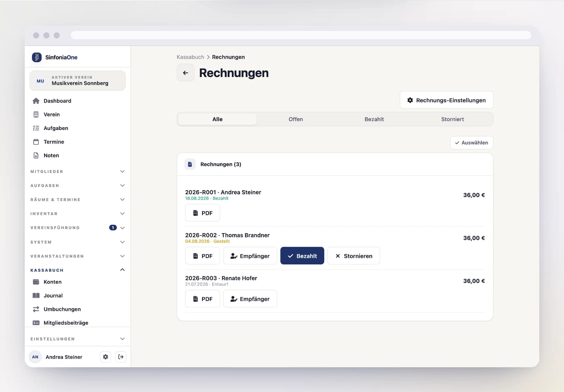Open the active club selector Musikverein Sonnberg
564x392 pixels.
pos(78,81)
